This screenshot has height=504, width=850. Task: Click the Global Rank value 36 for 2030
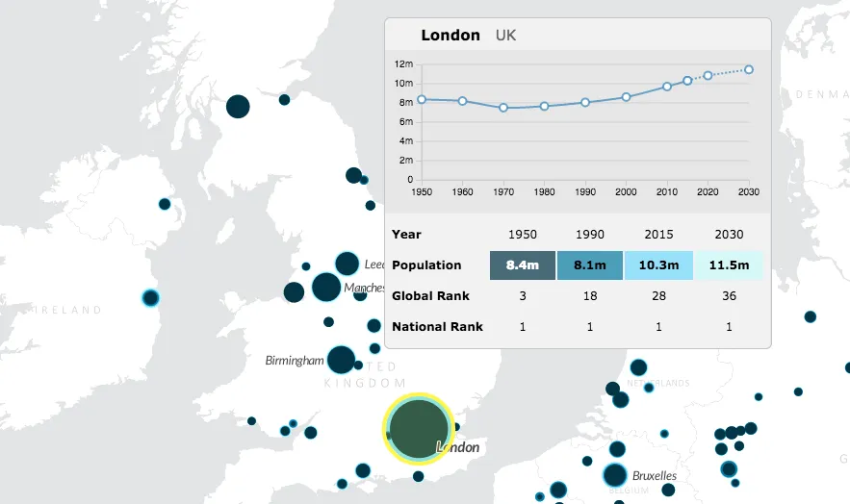729,296
